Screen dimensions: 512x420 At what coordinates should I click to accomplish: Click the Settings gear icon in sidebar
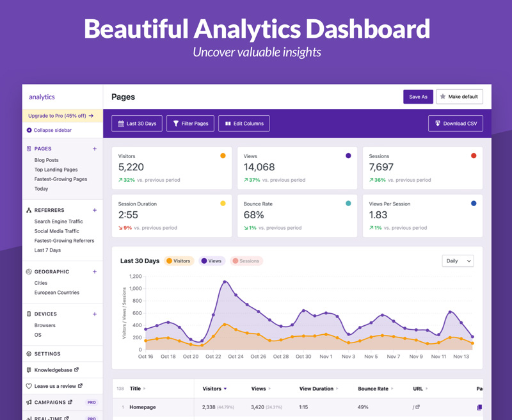(x=29, y=353)
